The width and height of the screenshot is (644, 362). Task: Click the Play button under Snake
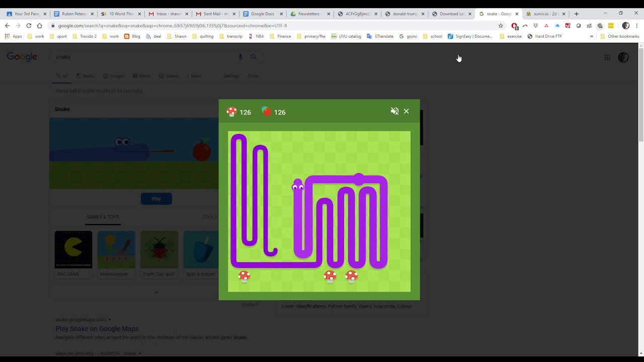156,199
